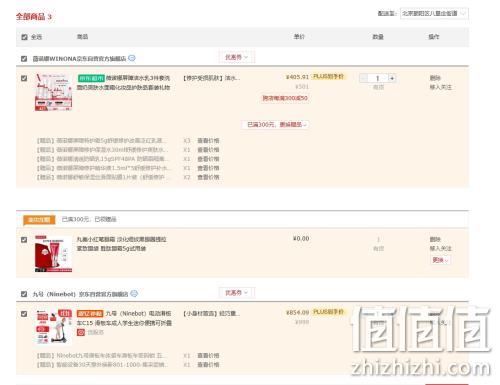Click PLUS price label beside ¥854.09
Image resolution: width=500 pixels, height=385 pixels.
tap(328, 312)
